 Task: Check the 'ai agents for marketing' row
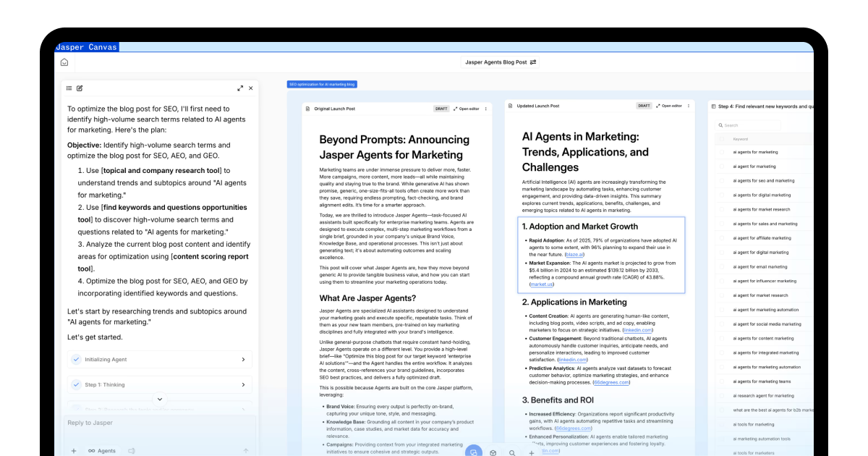721,152
